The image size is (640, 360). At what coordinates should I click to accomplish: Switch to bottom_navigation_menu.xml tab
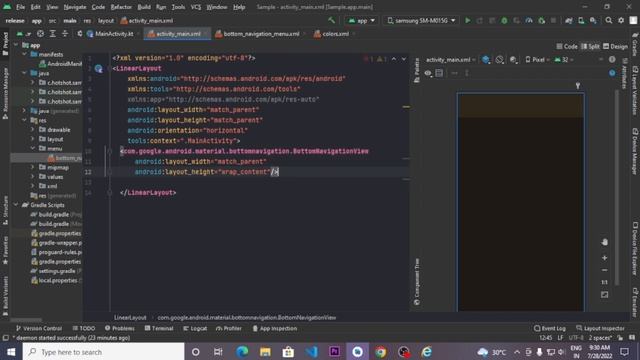coord(261,34)
